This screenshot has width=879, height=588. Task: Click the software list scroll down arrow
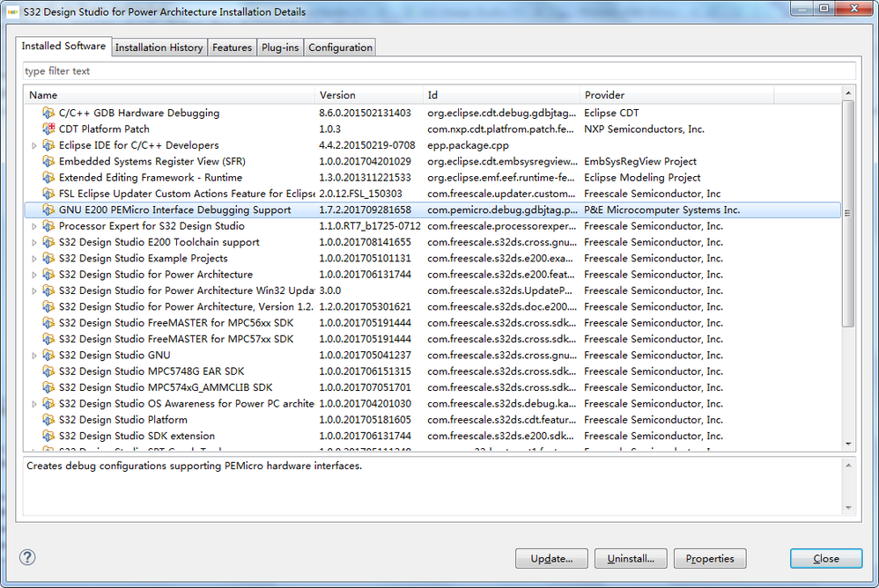coord(847,444)
